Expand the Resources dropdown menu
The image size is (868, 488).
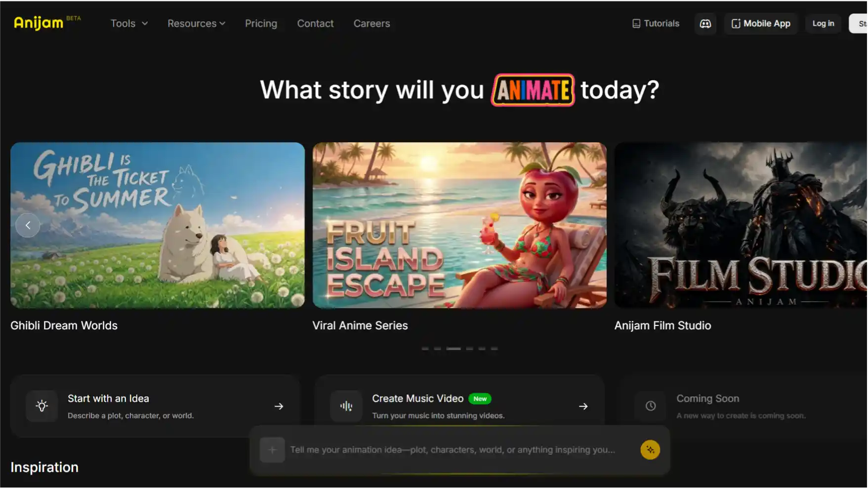[x=196, y=24]
